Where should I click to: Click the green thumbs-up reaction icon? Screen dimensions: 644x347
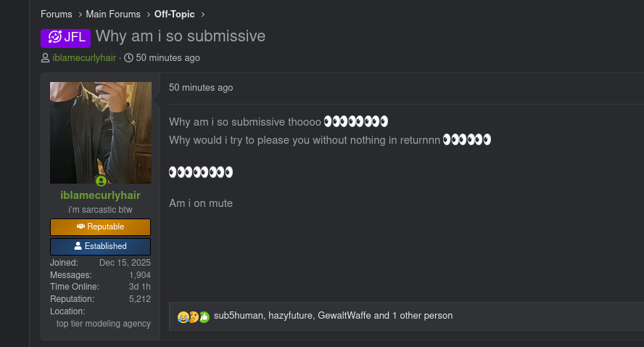[x=204, y=317]
